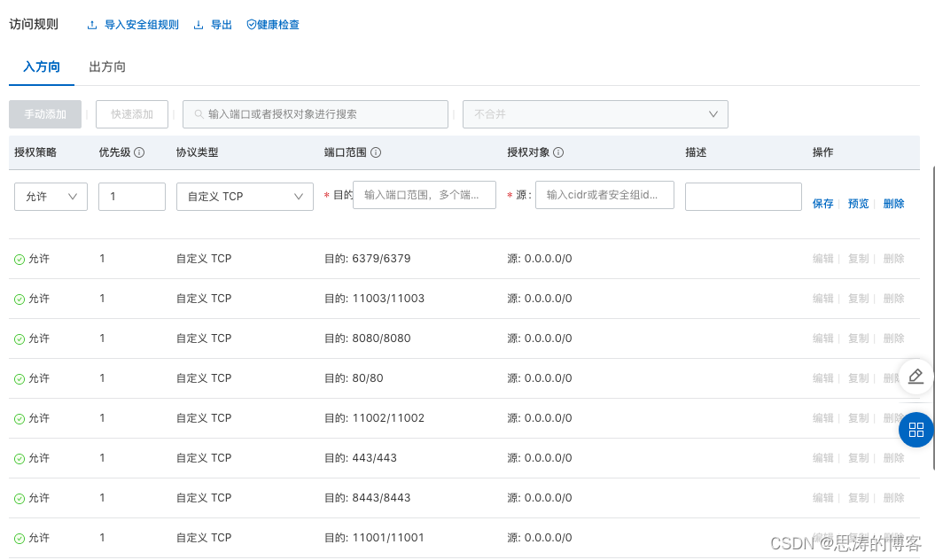Screen dimensions: 935x560
Task: Open the 允许 authorization policy dropdown
Action: point(51,197)
